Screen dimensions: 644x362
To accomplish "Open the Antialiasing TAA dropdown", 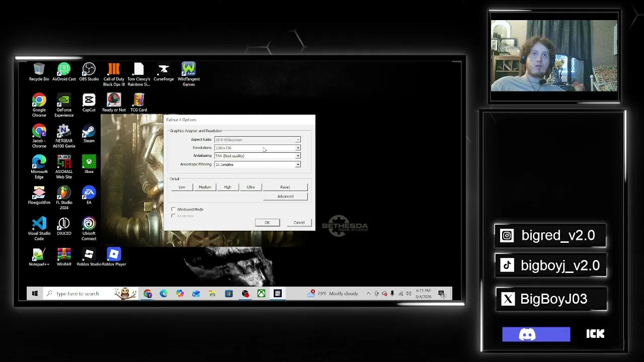I will click(257, 156).
